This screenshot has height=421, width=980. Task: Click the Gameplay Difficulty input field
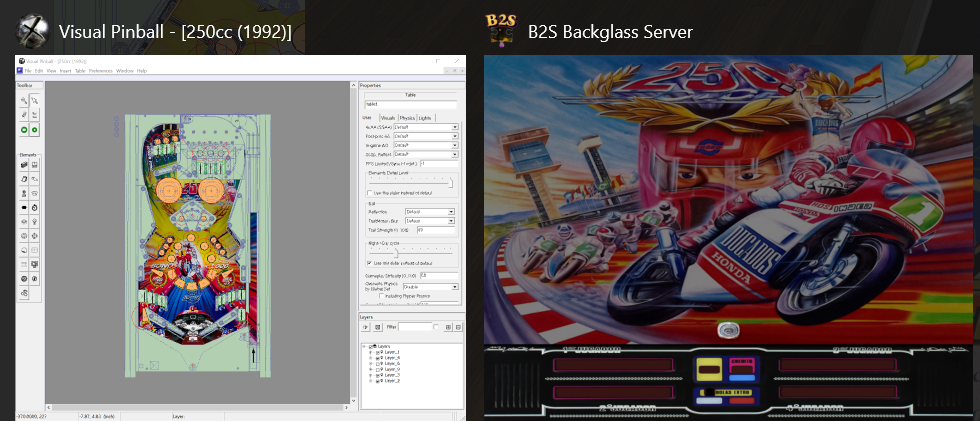tap(439, 275)
